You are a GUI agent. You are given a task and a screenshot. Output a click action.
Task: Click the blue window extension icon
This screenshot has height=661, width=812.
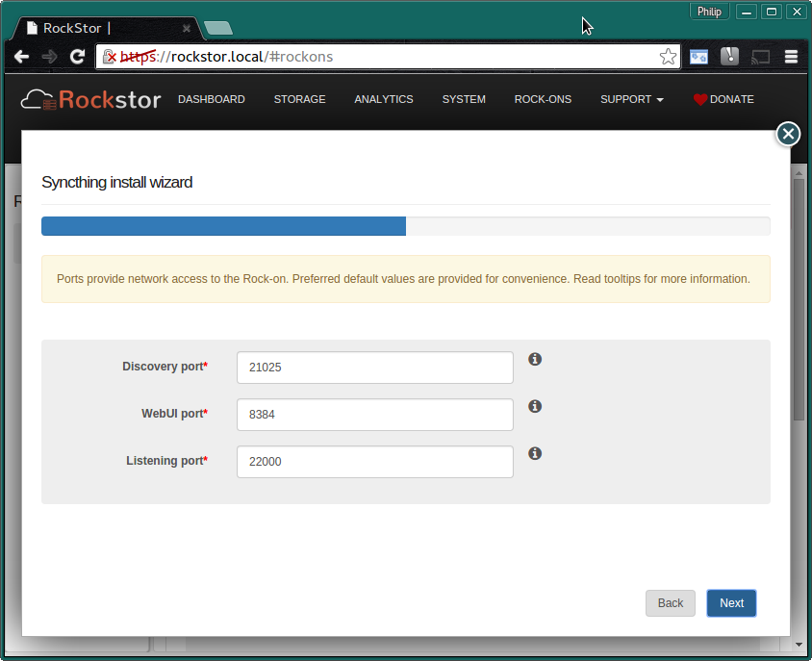click(698, 57)
